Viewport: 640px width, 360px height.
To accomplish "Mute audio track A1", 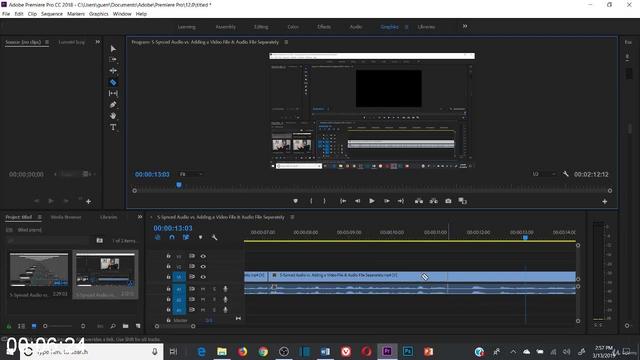I will coord(203,289).
